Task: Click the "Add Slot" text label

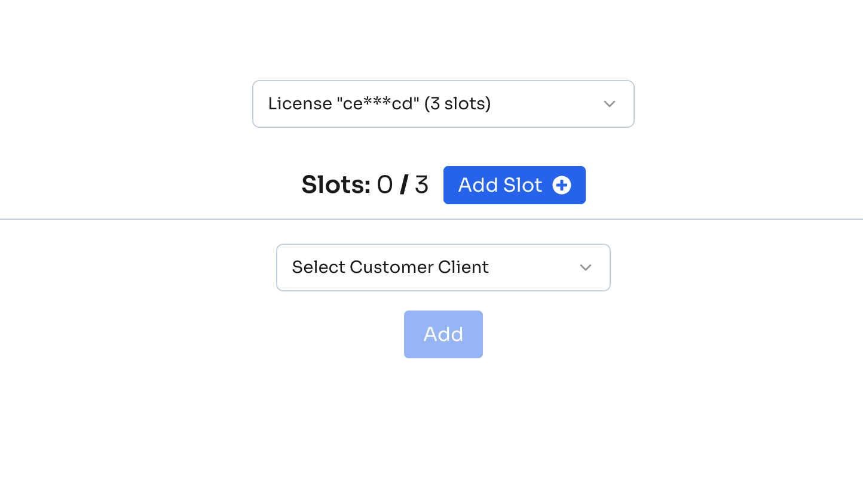Action: coord(500,185)
